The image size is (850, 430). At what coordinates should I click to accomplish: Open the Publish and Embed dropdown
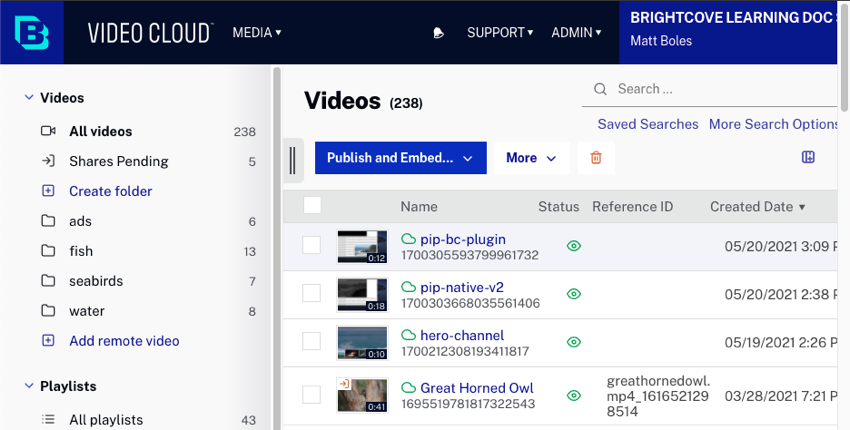[401, 158]
